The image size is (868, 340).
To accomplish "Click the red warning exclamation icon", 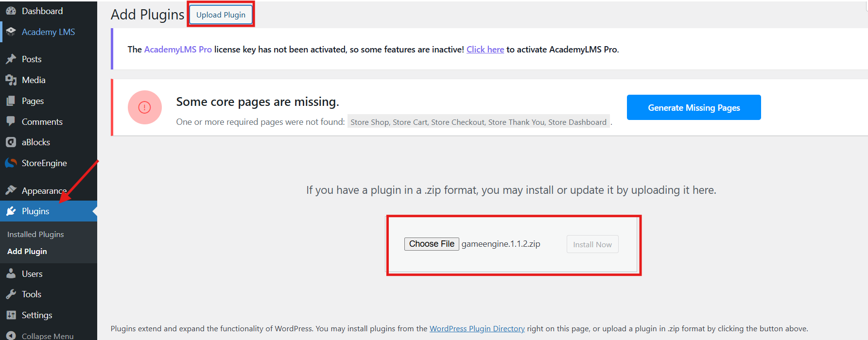I will pyautogui.click(x=145, y=107).
